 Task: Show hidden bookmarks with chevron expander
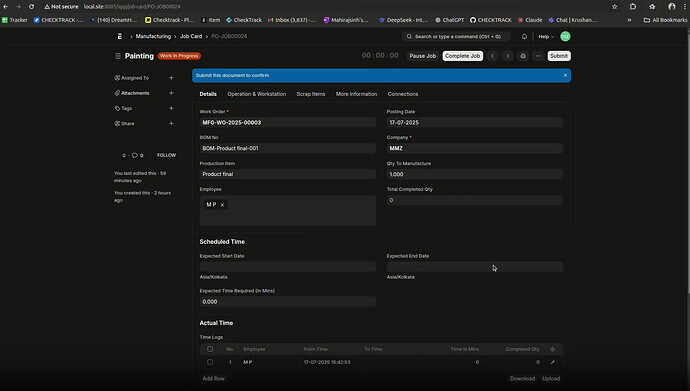[629, 20]
